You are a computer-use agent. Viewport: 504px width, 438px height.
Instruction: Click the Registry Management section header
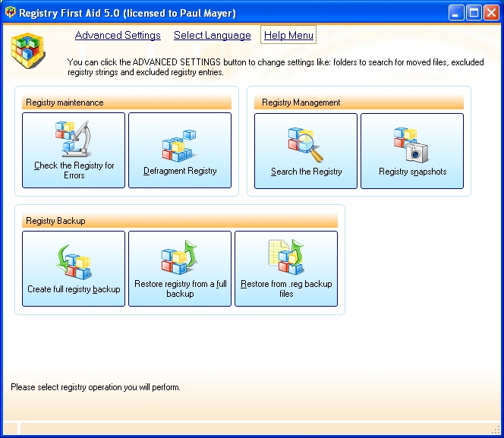[x=359, y=102]
